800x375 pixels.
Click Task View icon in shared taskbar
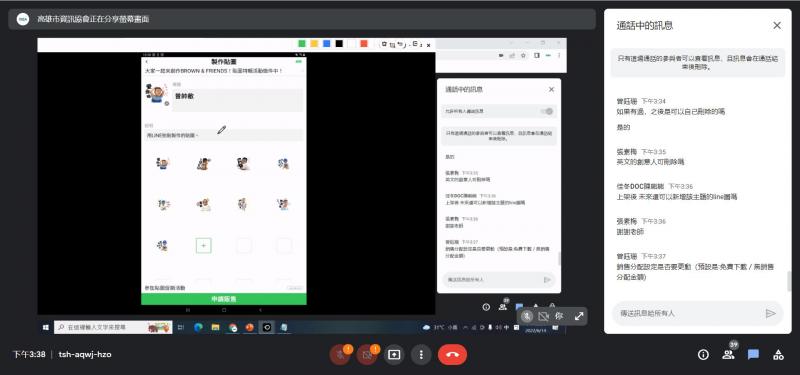click(x=181, y=328)
